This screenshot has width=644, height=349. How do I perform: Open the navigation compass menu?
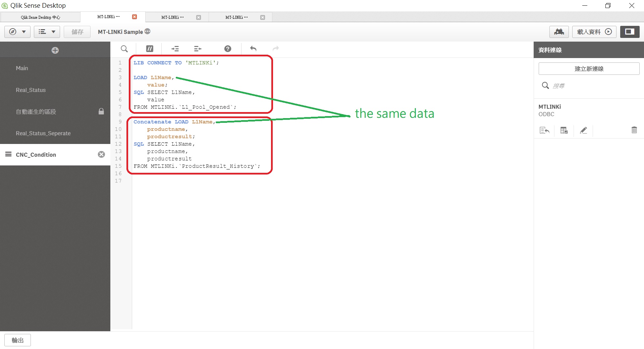[x=17, y=32]
